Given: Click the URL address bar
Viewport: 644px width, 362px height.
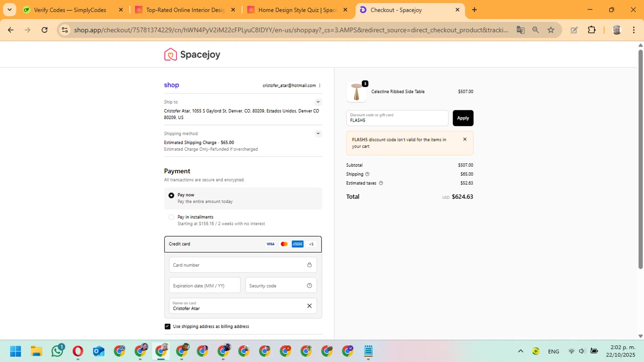Looking at the screenshot, I should point(291,30).
